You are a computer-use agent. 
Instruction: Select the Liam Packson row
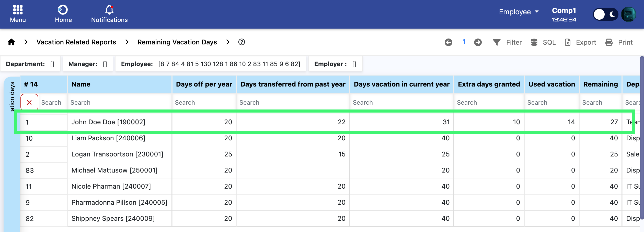[108, 138]
